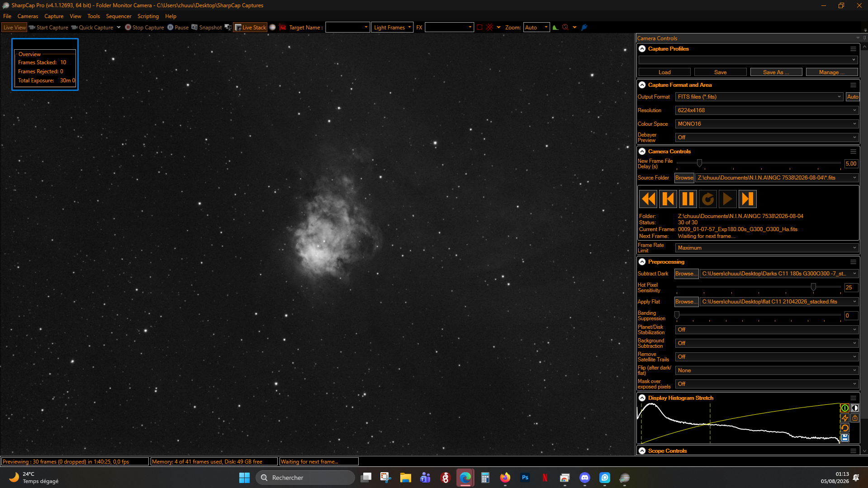
Task: Collapse the Preprocessing section
Action: 642,262
